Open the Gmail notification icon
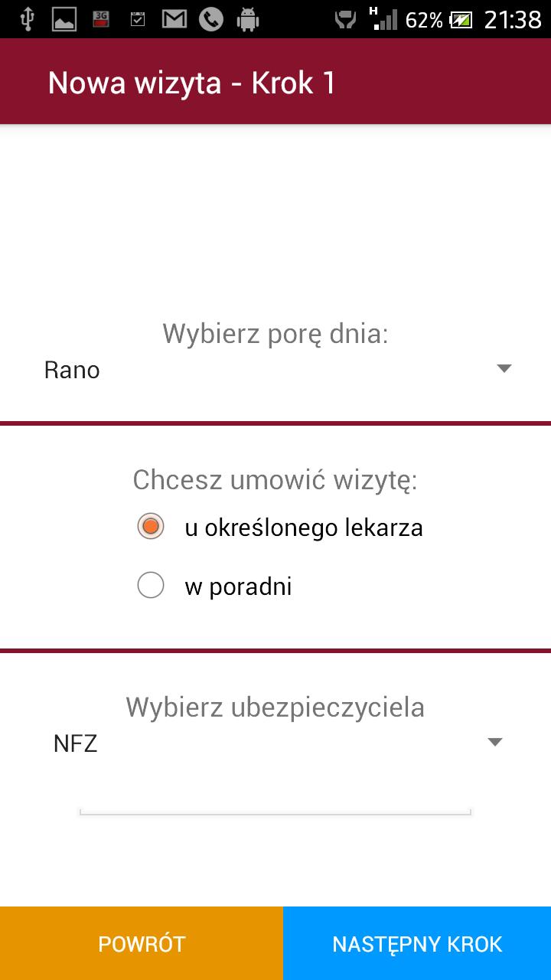 point(174,19)
